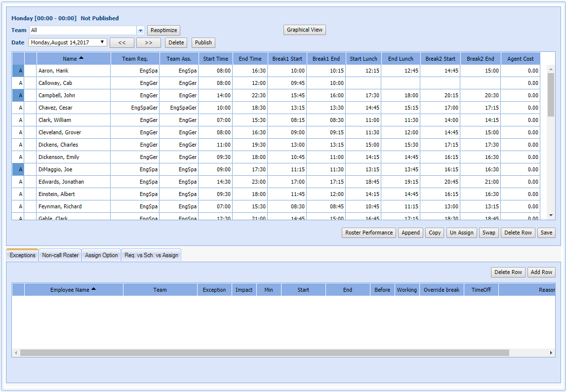Click the Name column sort arrow

point(81,58)
